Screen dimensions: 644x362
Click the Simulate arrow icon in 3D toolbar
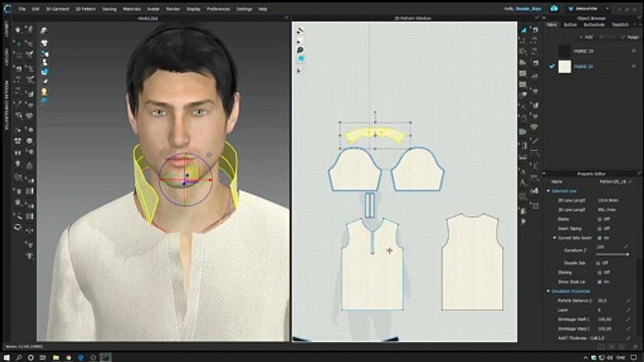click(x=19, y=30)
